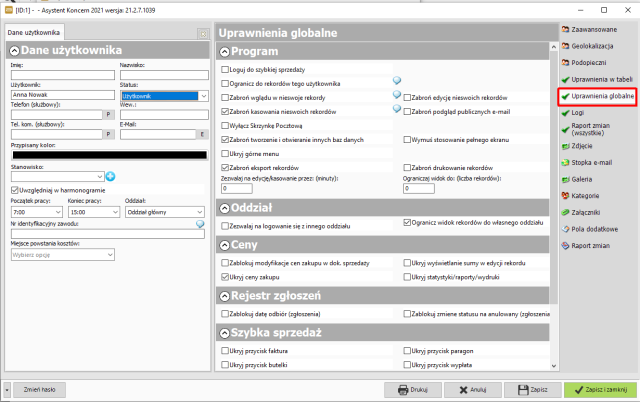Collapse the Szybka sprzedaż section
The height and width of the screenshot is (402, 640).
(224, 333)
